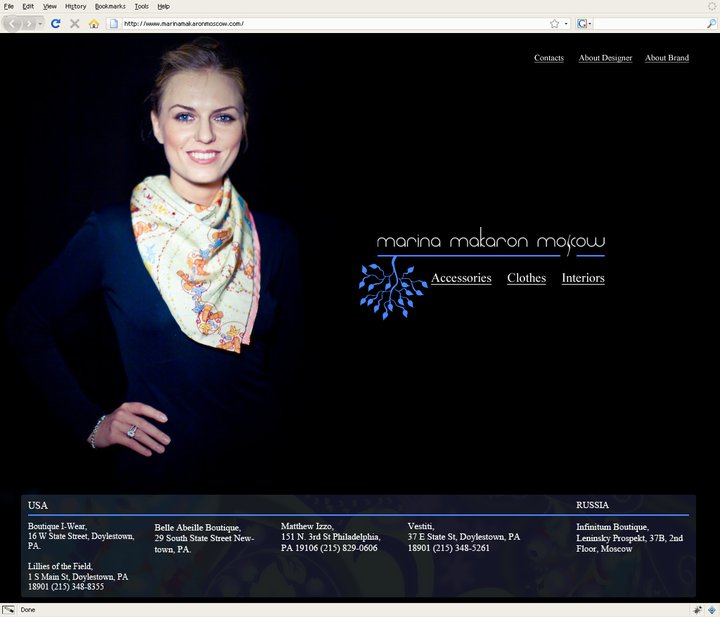Open the back/forward history dropdown arrow
The width and height of the screenshot is (720, 617).
40,23
